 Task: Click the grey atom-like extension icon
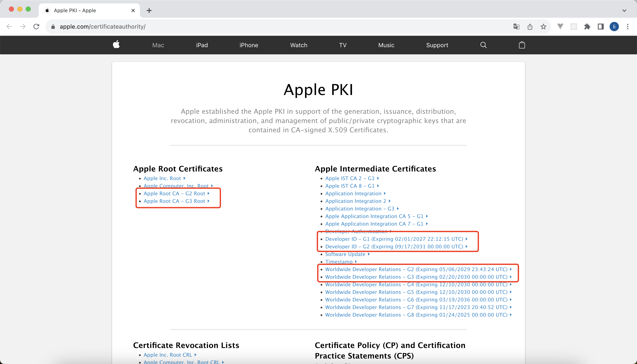[x=574, y=27]
